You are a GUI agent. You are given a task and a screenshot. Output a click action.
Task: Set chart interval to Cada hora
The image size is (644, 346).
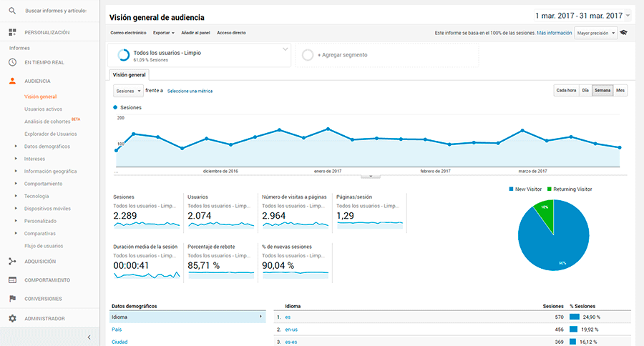click(566, 90)
